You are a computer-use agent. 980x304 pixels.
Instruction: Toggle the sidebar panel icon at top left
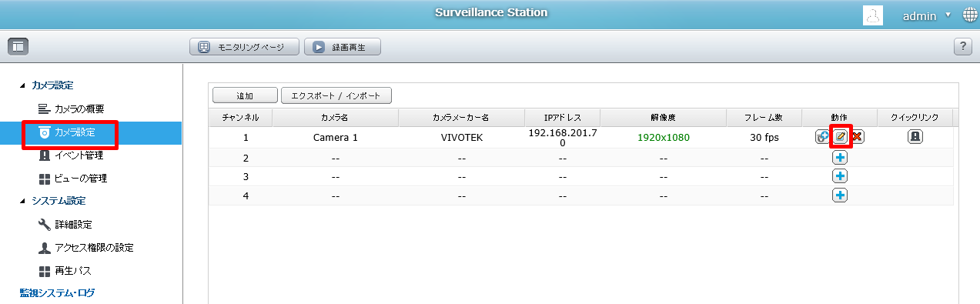pos(18,47)
